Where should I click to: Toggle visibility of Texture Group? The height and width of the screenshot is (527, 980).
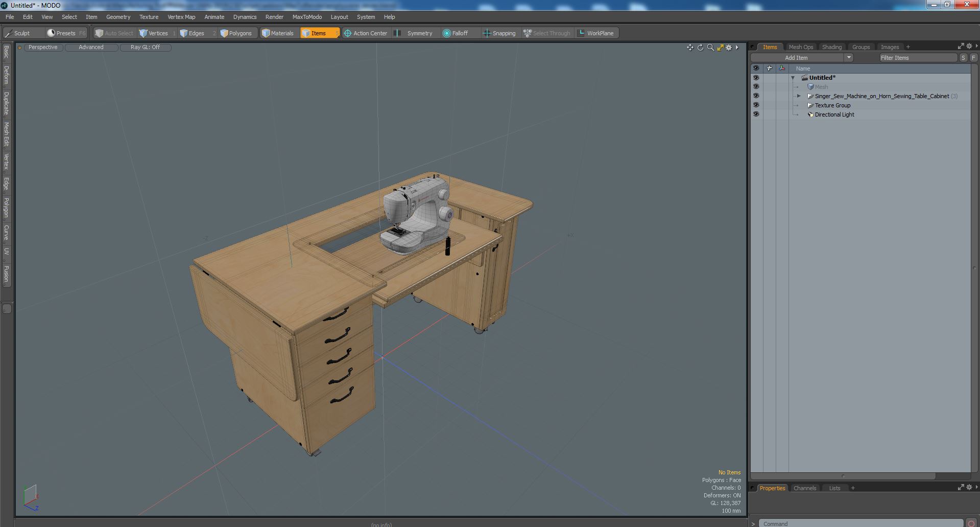pyautogui.click(x=756, y=105)
